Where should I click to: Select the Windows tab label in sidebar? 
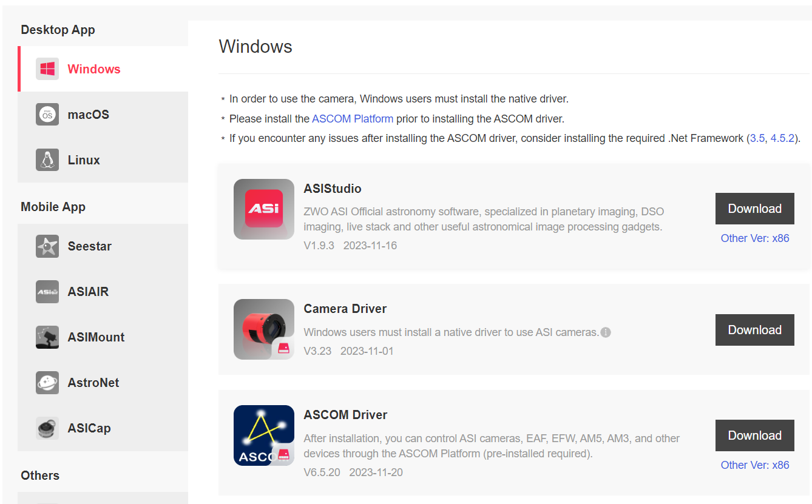[94, 69]
